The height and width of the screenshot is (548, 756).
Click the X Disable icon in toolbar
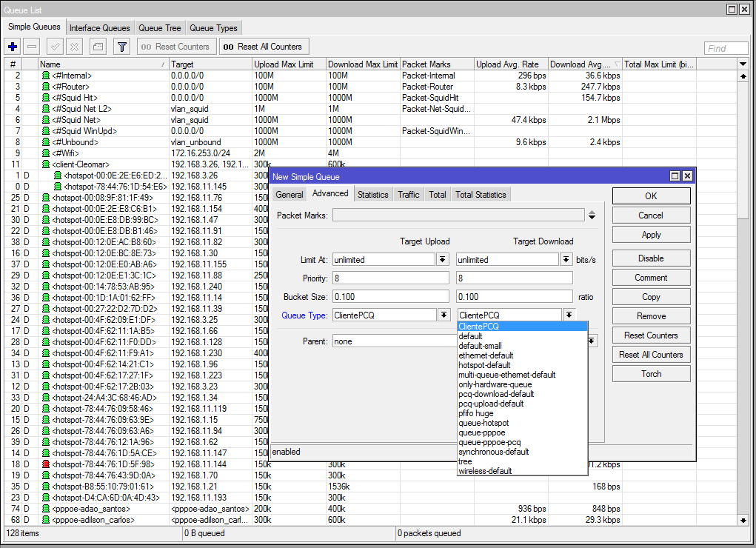point(74,47)
